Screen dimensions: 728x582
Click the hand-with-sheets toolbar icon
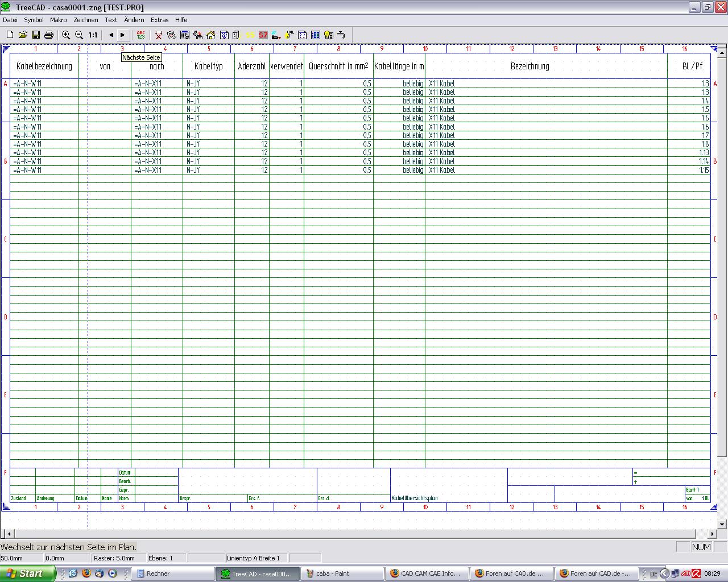[x=171, y=35]
